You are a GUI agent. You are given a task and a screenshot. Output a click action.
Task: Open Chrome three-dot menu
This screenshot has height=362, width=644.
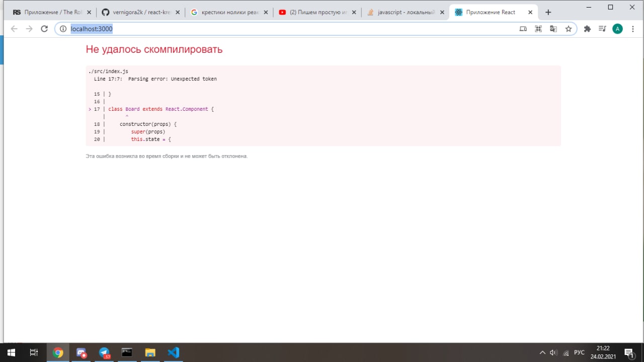(632, 29)
